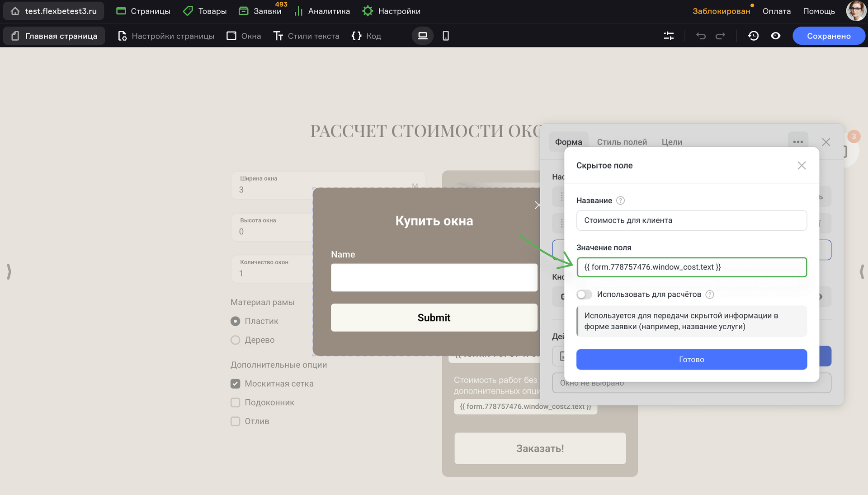The width and height of the screenshot is (868, 495).
Task: Click help icon next to Название
Action: (620, 201)
